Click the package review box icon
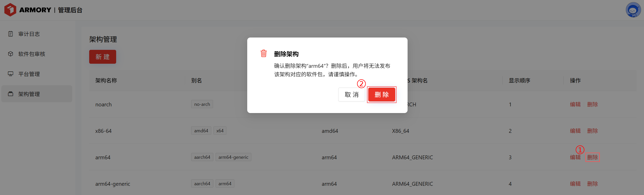This screenshot has height=195, width=644. point(11,54)
